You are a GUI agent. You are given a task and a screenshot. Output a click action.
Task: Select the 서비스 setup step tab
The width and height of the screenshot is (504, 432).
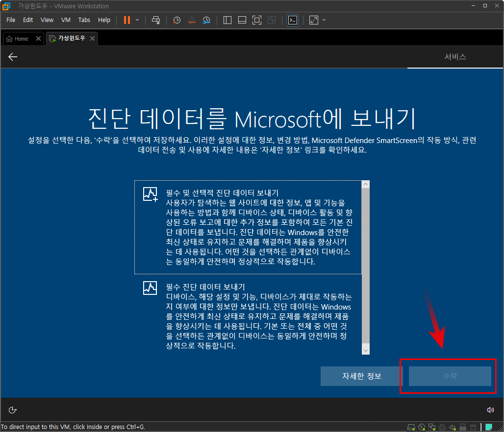[x=455, y=57]
